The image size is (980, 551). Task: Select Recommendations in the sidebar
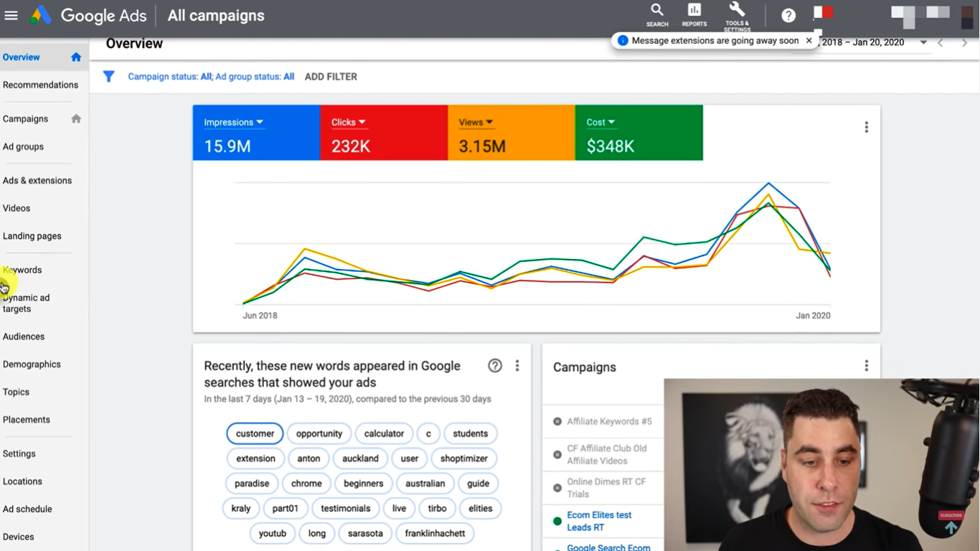tap(40, 85)
